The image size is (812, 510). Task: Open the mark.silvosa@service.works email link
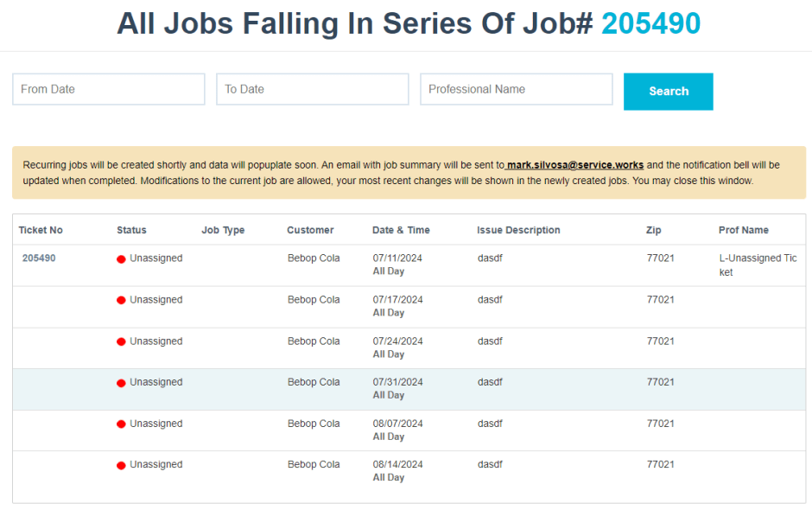point(575,164)
